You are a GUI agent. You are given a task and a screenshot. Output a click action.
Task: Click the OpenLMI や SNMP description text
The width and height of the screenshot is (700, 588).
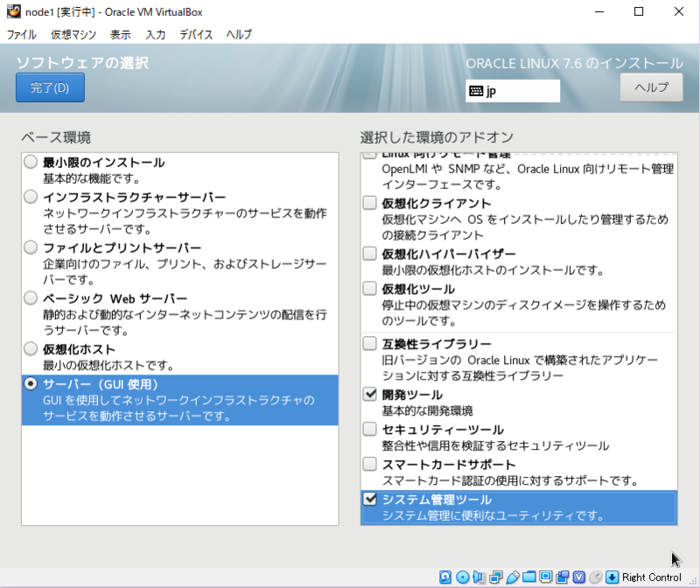click(528, 177)
